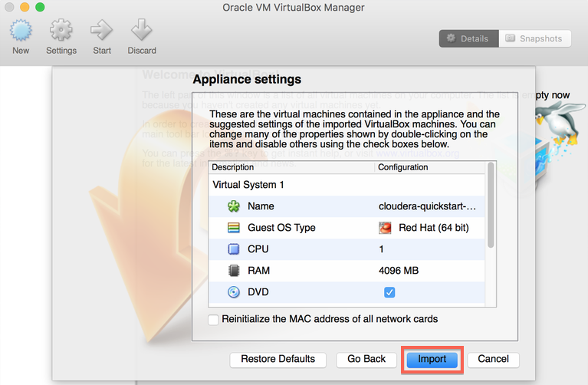The width and height of the screenshot is (588, 385).
Task: Enable Reinitialize the MAC address checkbox
Action: (x=213, y=320)
